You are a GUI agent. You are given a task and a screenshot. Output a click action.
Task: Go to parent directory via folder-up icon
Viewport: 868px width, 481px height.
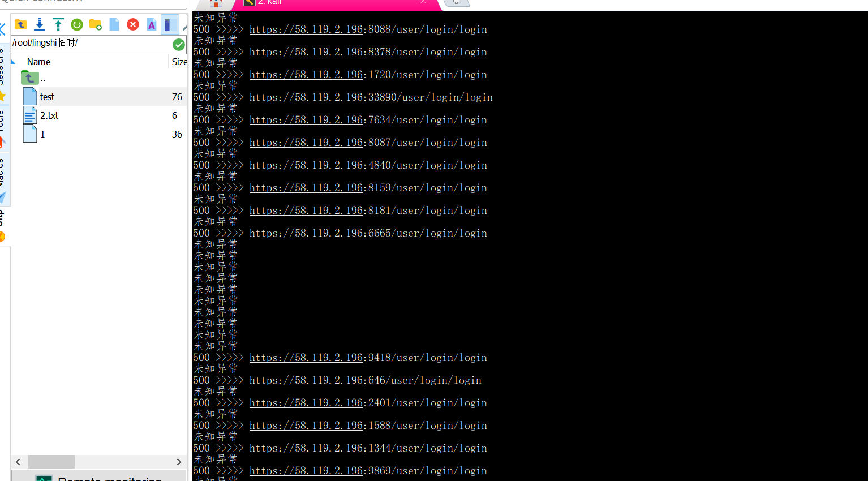tap(21, 24)
